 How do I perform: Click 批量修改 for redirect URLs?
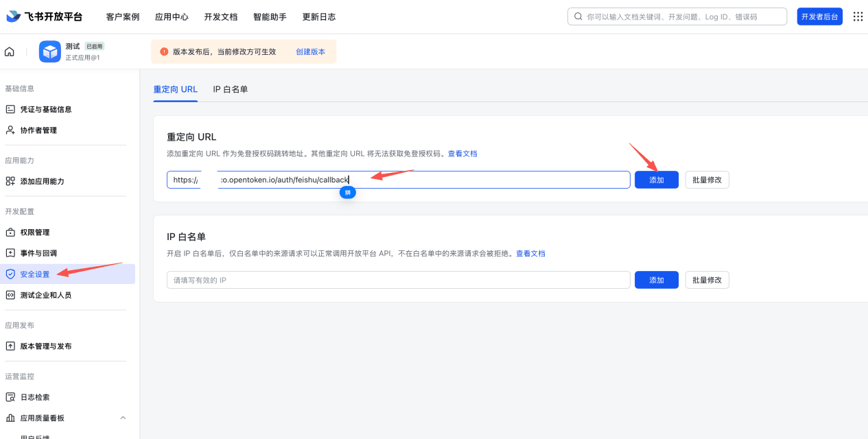pyautogui.click(x=707, y=180)
